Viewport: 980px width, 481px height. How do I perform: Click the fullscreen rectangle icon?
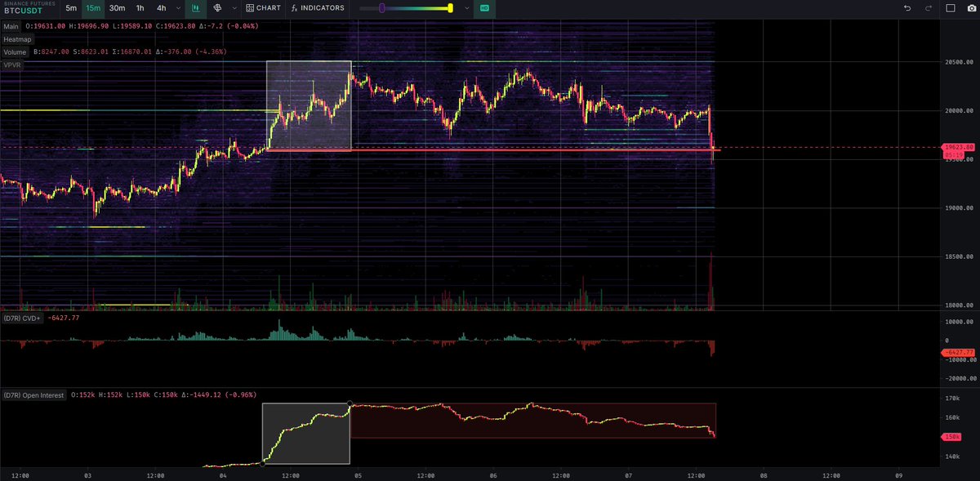(x=951, y=8)
